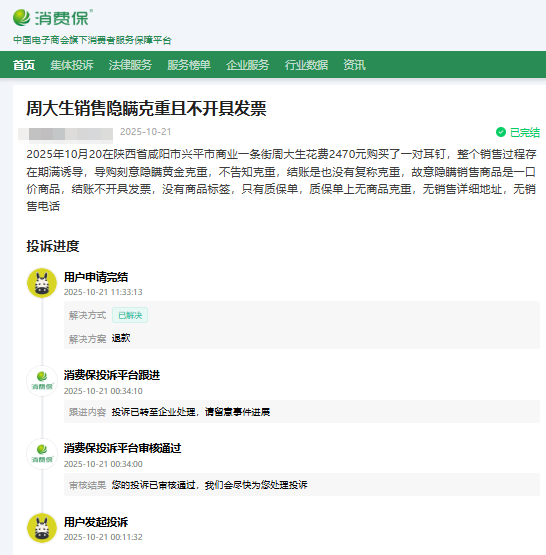Click the zebra avatar beside 用户申请完结
The width and height of the screenshot is (546, 555).
[42, 283]
